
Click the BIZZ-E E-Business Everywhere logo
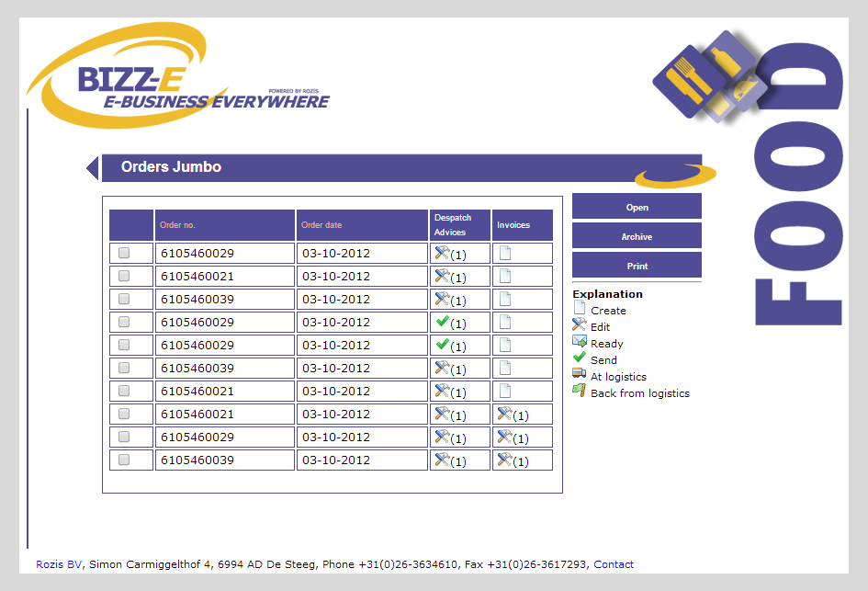coord(177,76)
